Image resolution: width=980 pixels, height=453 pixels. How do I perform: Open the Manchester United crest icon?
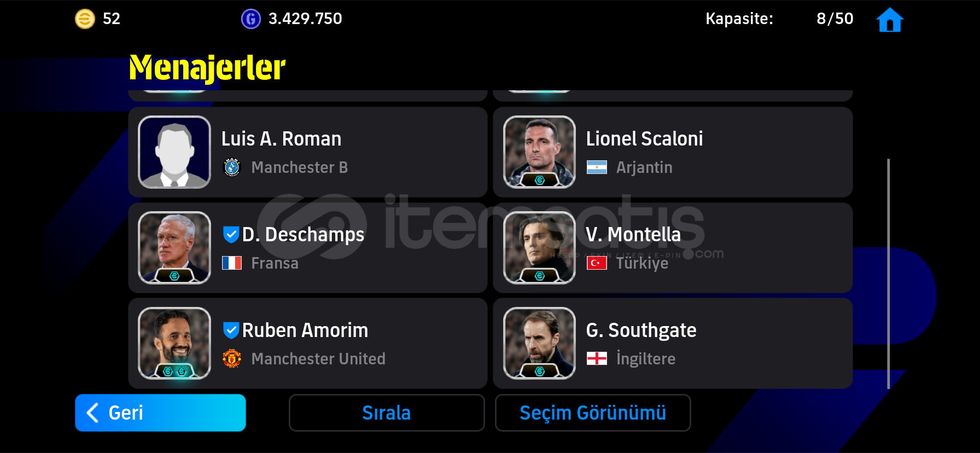[x=232, y=359]
